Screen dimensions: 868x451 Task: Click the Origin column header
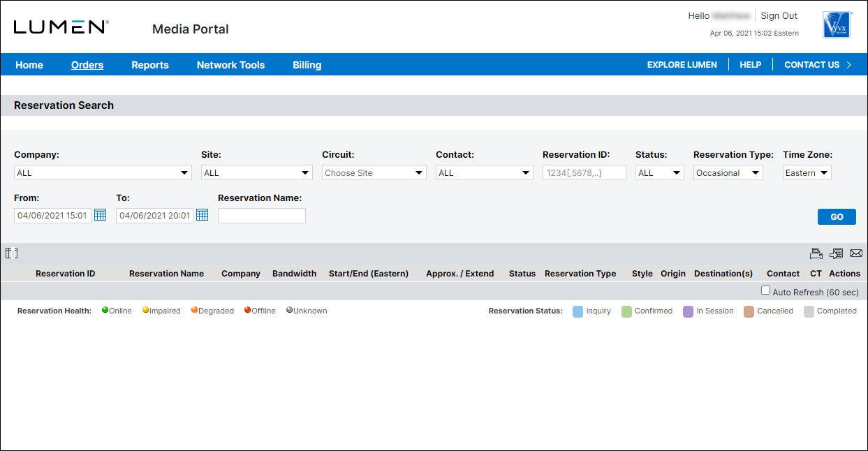point(673,274)
